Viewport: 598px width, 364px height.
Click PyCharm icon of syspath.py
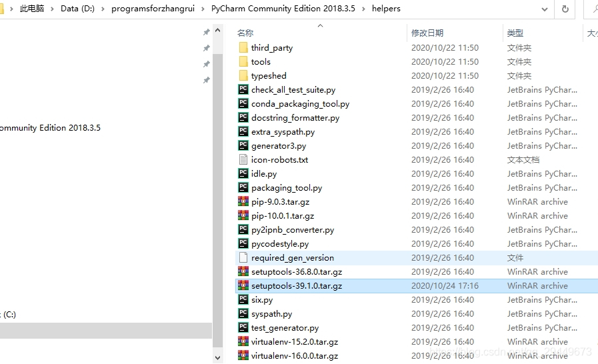coord(243,313)
